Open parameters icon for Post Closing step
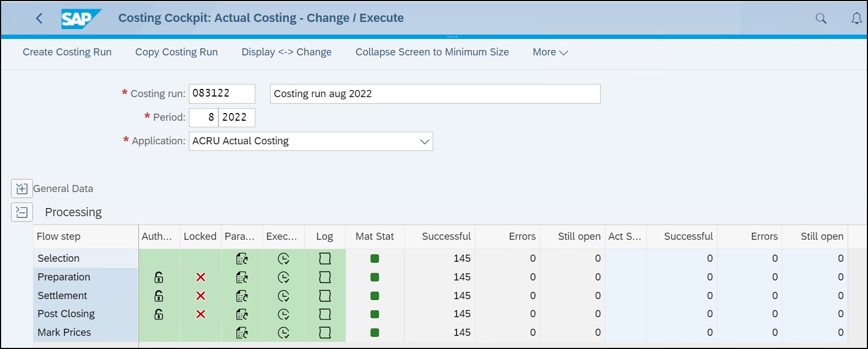868x349 pixels. click(242, 314)
